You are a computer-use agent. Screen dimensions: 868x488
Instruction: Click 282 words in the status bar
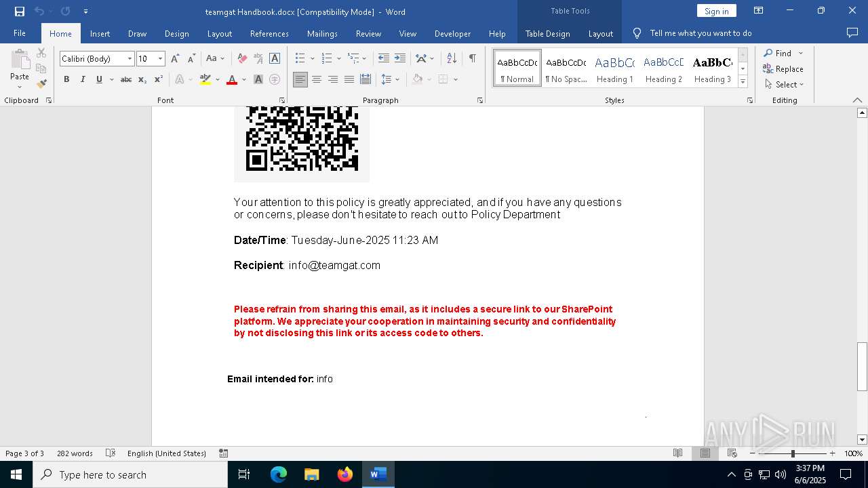[75, 453]
